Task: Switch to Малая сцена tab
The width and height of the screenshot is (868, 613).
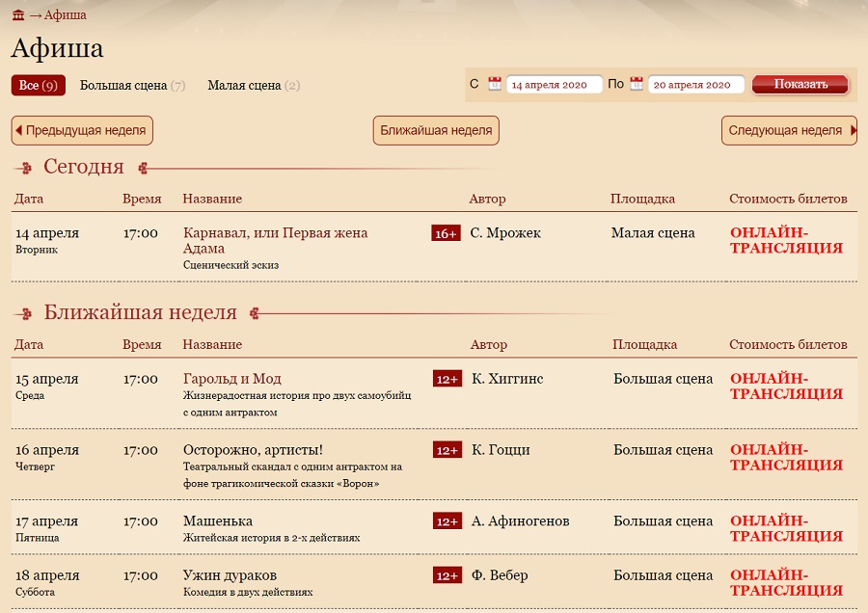Action: point(254,85)
